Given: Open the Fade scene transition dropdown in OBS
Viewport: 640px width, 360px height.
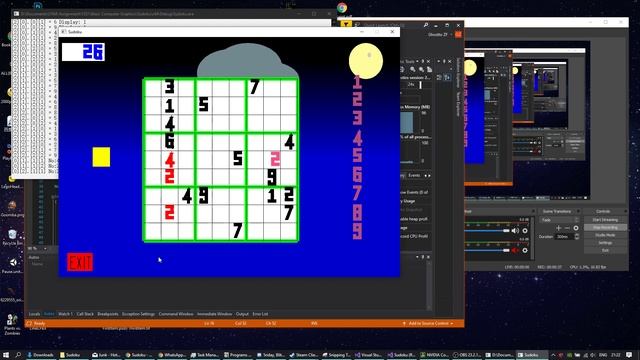Looking at the screenshot, I should [559, 220].
